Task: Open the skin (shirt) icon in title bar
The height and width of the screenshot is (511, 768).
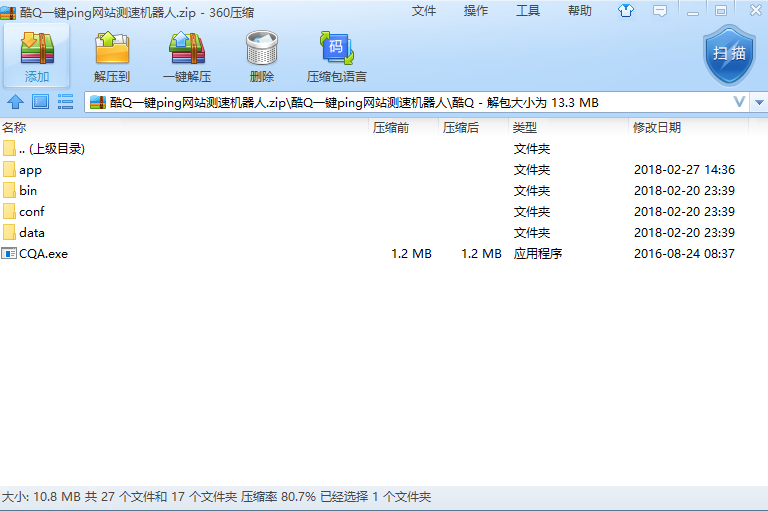Action: tap(625, 11)
